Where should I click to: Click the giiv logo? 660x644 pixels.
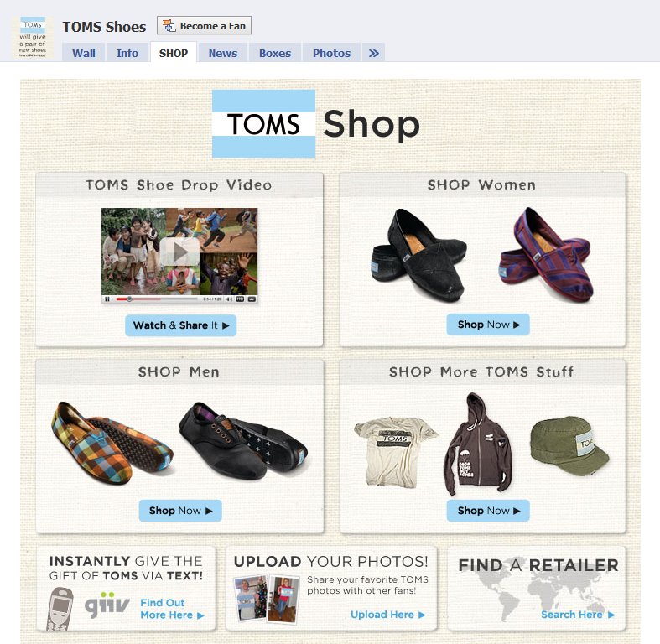(107, 605)
